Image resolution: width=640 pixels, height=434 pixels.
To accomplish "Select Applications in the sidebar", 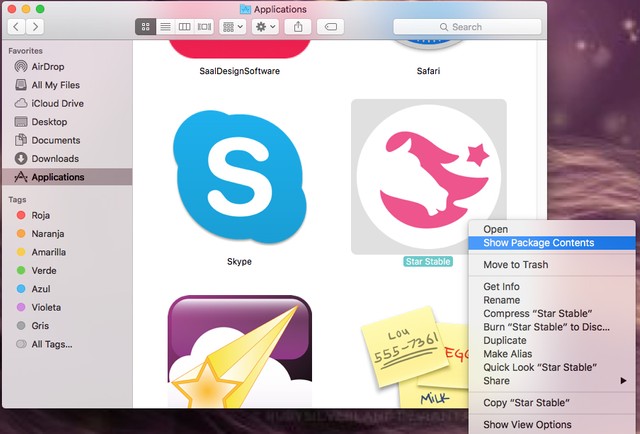I will point(67,177).
